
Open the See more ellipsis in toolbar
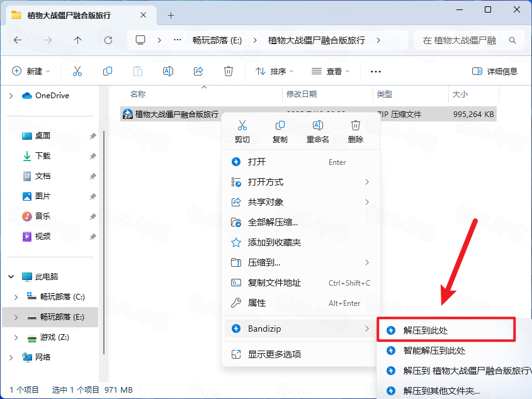tap(376, 72)
